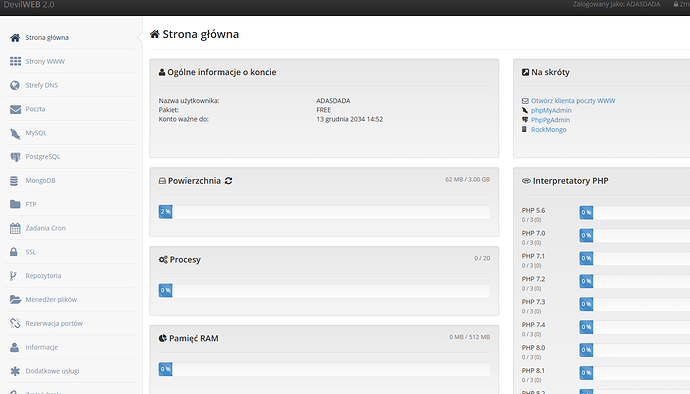Click the FTP folder icon
Screen dimensions: 690x394
[x=15, y=204]
